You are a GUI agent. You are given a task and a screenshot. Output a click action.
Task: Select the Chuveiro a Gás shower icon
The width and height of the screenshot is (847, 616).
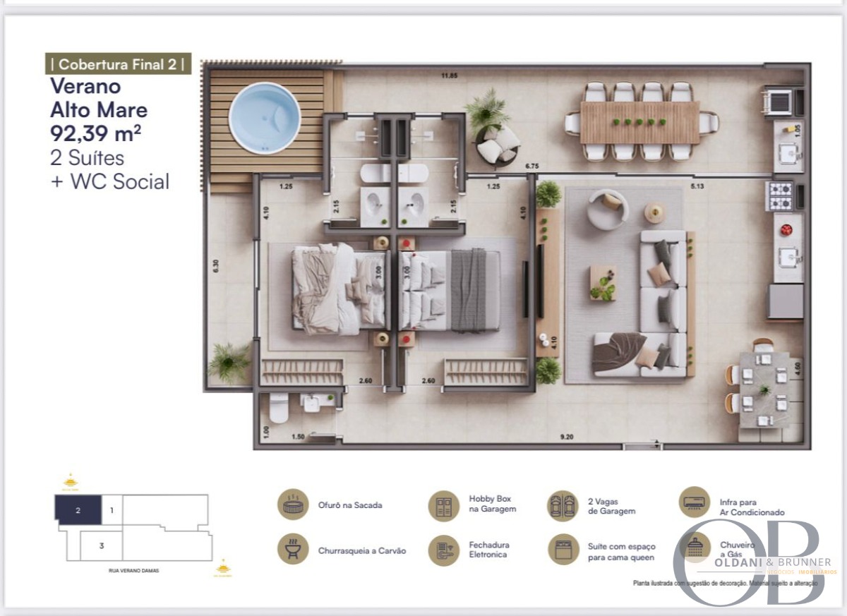[695, 548]
